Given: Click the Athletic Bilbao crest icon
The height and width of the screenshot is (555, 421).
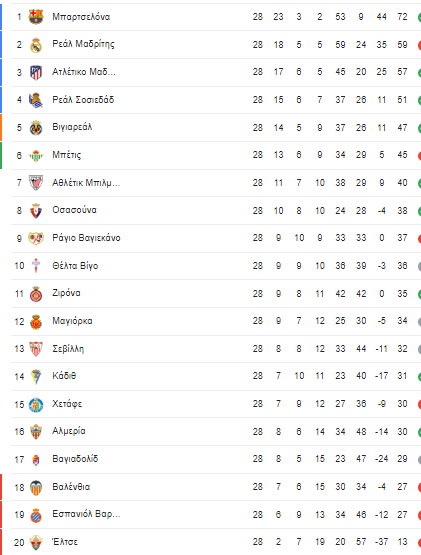Looking at the screenshot, I should (x=36, y=183).
